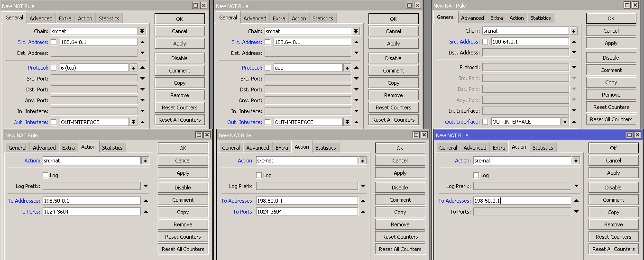The image size is (644, 260).
Task: Tick Protocol invert checkbox in tcp rule window
Action: tap(54, 68)
